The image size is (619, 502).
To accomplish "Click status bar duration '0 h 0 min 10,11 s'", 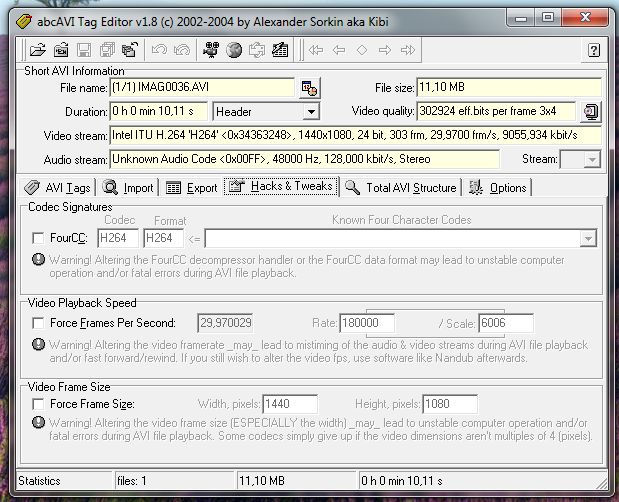I will point(401,481).
